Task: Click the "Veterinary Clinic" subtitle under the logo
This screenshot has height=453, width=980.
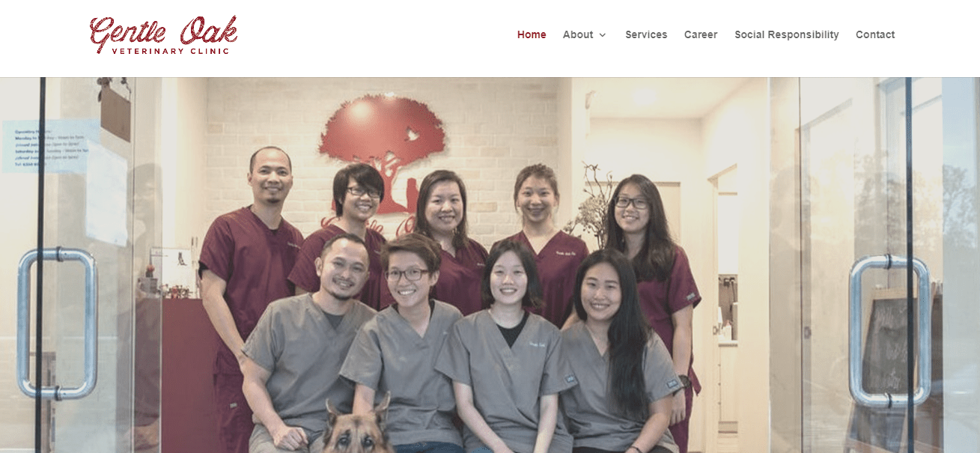Action: [170, 51]
